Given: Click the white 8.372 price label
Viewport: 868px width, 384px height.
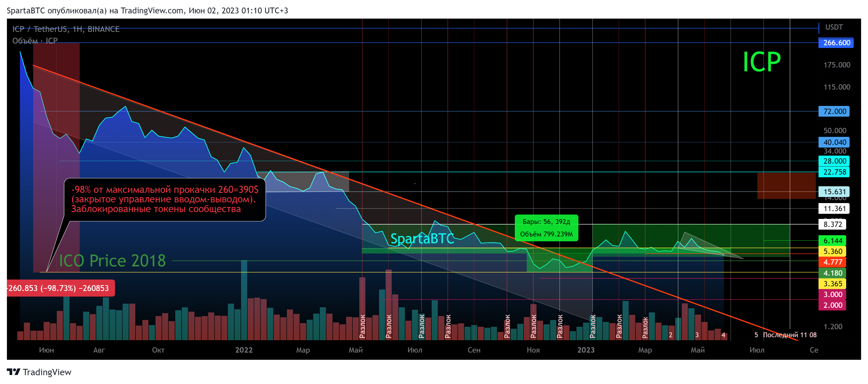Looking at the screenshot, I should tap(832, 225).
